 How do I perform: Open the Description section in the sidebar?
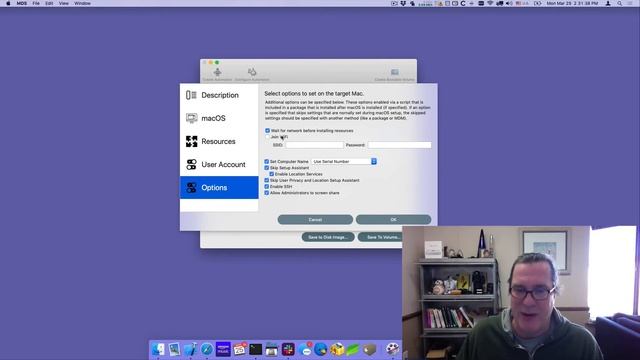219,95
